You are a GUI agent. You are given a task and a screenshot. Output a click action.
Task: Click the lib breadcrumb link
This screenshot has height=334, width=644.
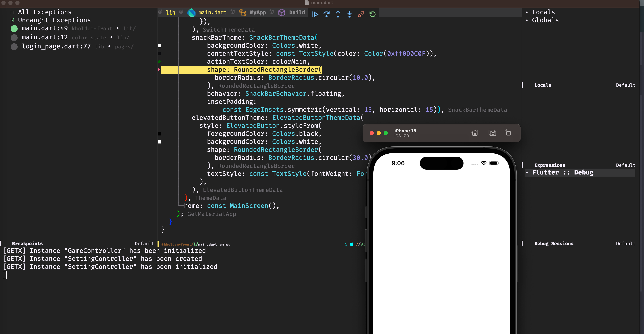(170, 13)
